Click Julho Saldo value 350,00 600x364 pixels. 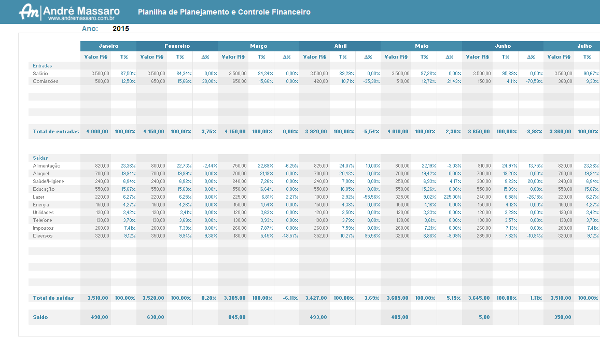click(x=563, y=317)
